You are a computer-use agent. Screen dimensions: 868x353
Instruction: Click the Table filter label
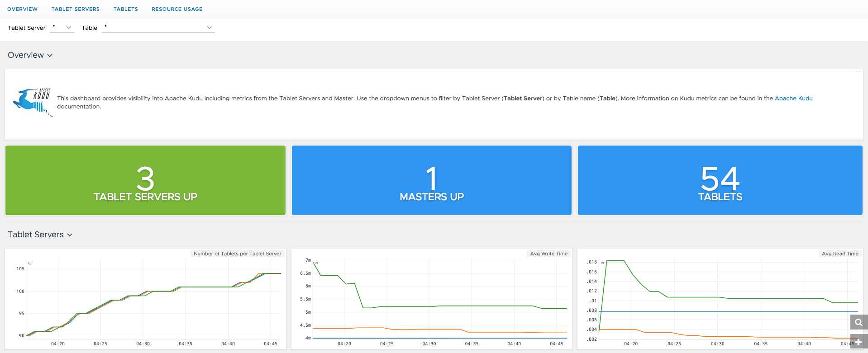[90, 28]
